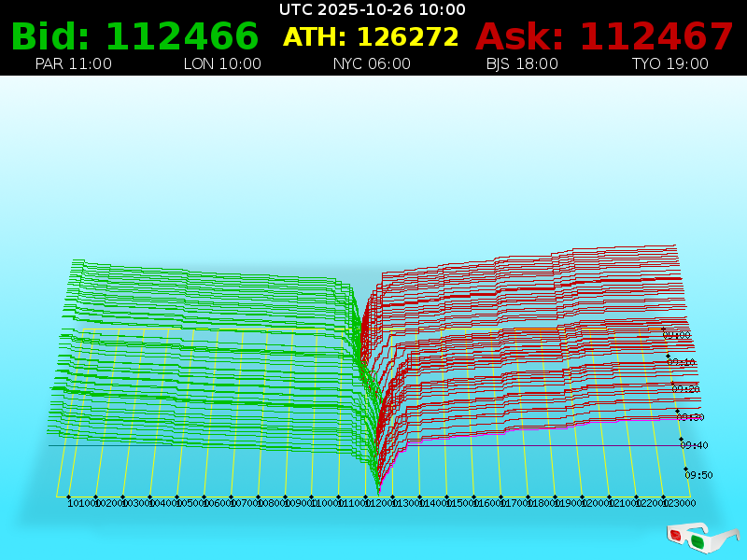Click the 09:30 time axis marker

[690, 416]
